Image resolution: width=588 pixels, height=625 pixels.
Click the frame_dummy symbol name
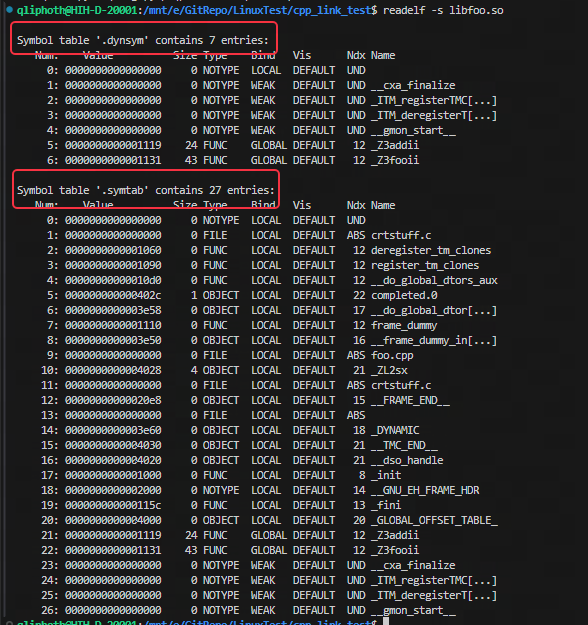point(404,326)
